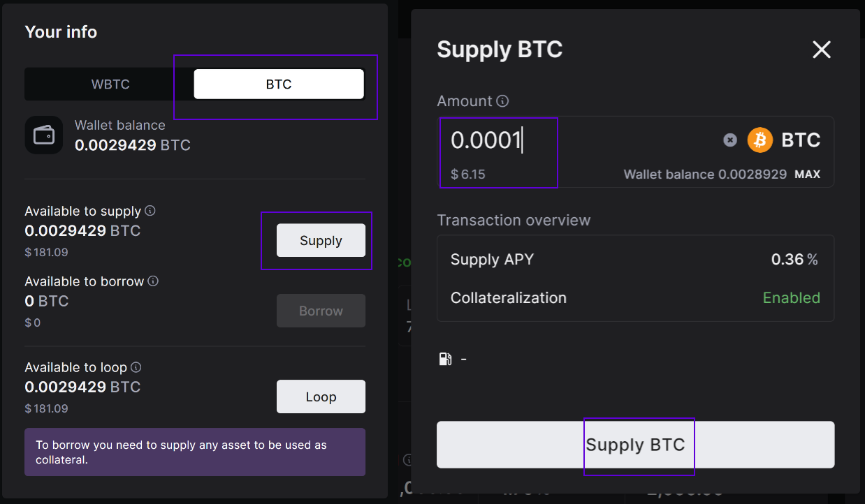Click the wallet icon beside Wallet balance
Image resolution: width=865 pixels, height=504 pixels.
tap(44, 135)
